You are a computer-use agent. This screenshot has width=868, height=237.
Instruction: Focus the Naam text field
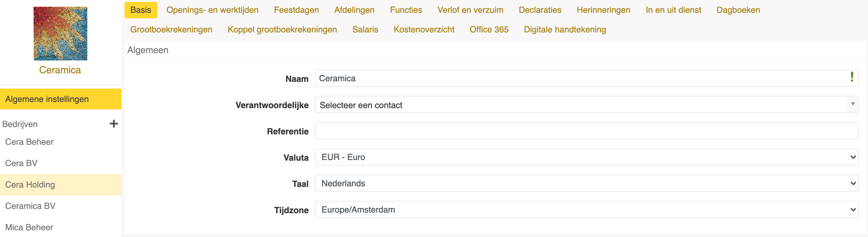point(586,78)
